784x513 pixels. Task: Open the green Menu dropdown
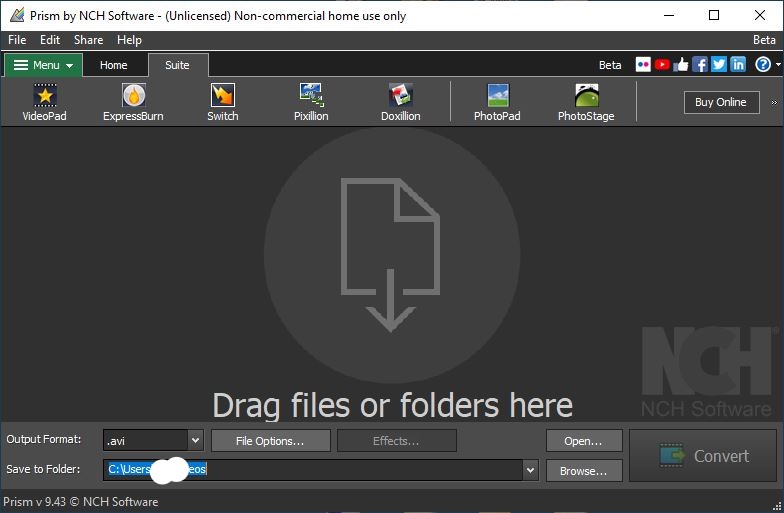pos(44,65)
